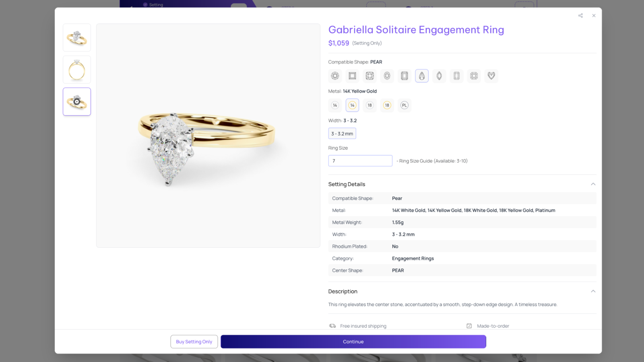Collapse the Description section
The width and height of the screenshot is (644, 362).
coord(593,291)
